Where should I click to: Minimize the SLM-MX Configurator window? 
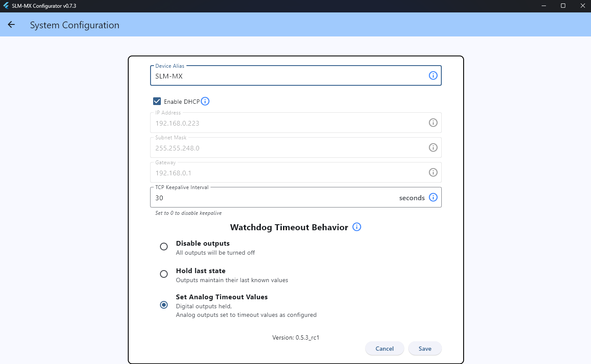(544, 6)
